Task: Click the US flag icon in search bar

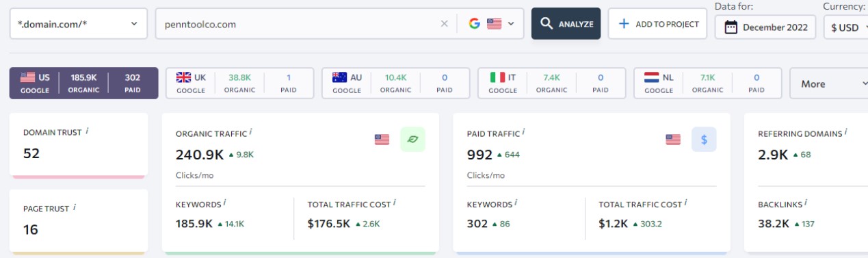Action: click(x=494, y=24)
